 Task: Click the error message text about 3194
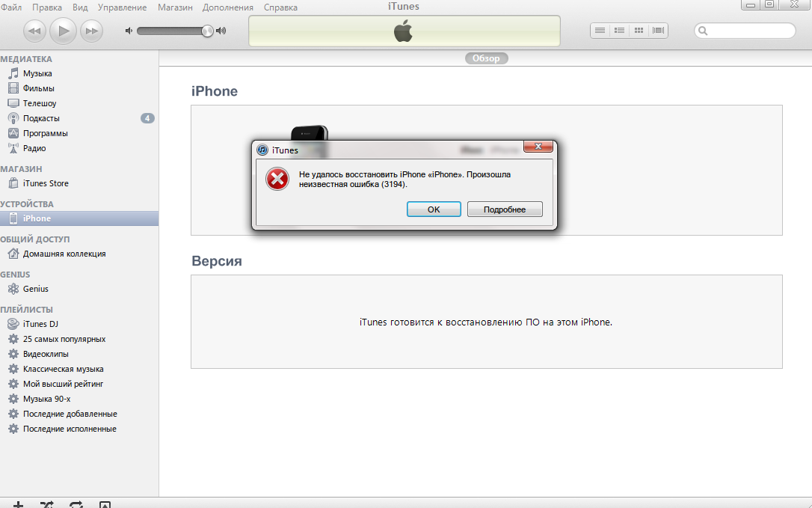405,180
